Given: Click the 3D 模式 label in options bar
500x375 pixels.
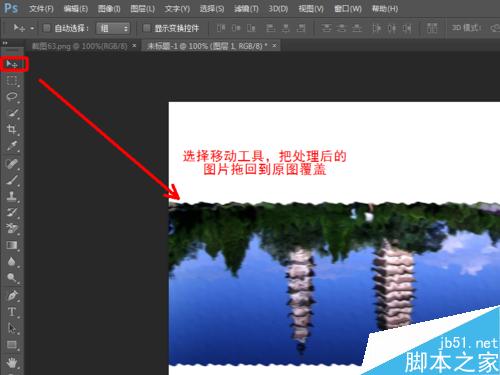Looking at the screenshot, I should tap(466, 28).
